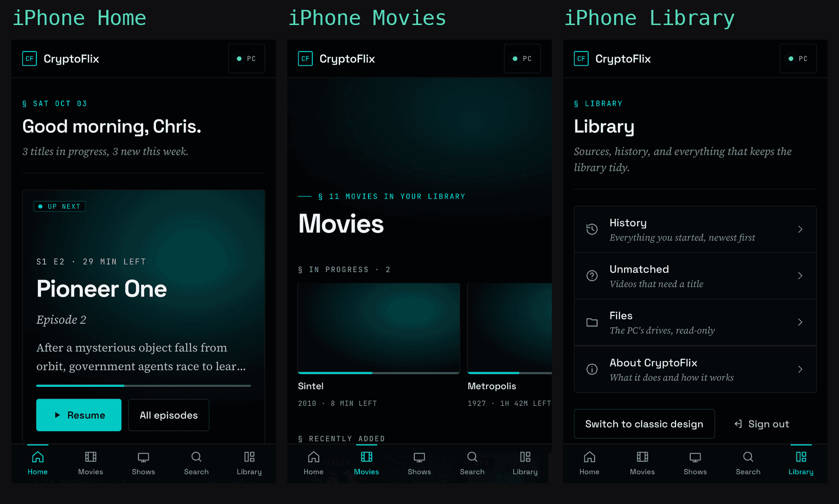Click Switch to classic design button

(x=644, y=424)
